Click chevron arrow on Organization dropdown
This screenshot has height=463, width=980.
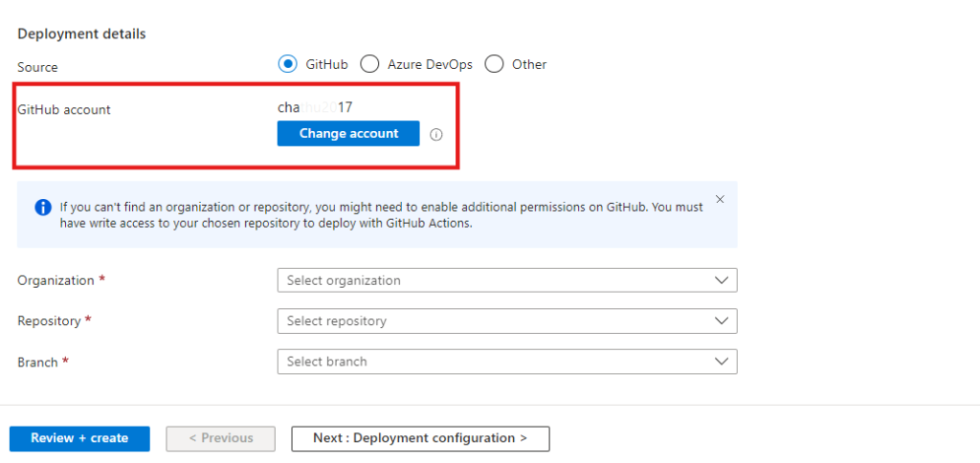[x=721, y=280]
